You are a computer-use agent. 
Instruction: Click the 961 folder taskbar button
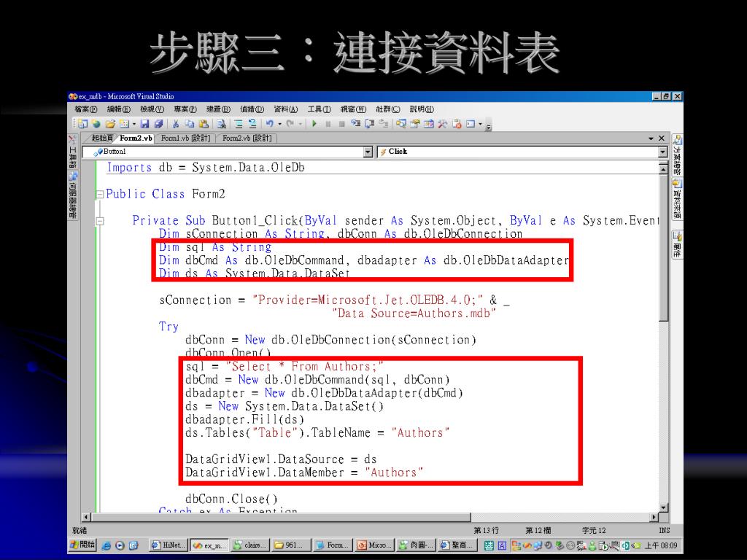tap(292, 545)
